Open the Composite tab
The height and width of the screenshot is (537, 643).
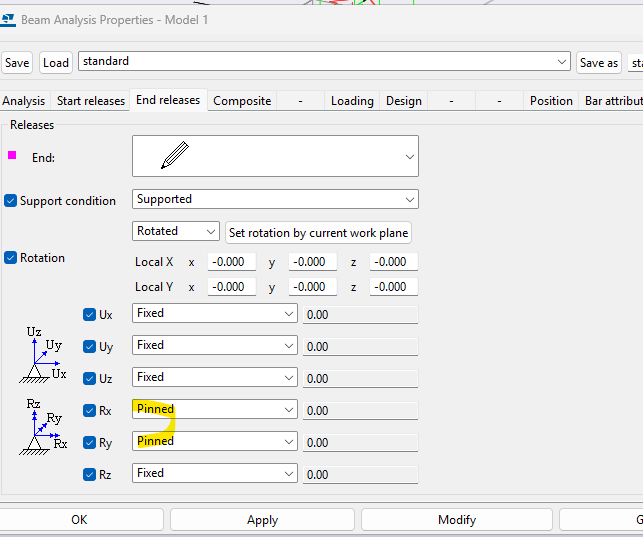242,101
